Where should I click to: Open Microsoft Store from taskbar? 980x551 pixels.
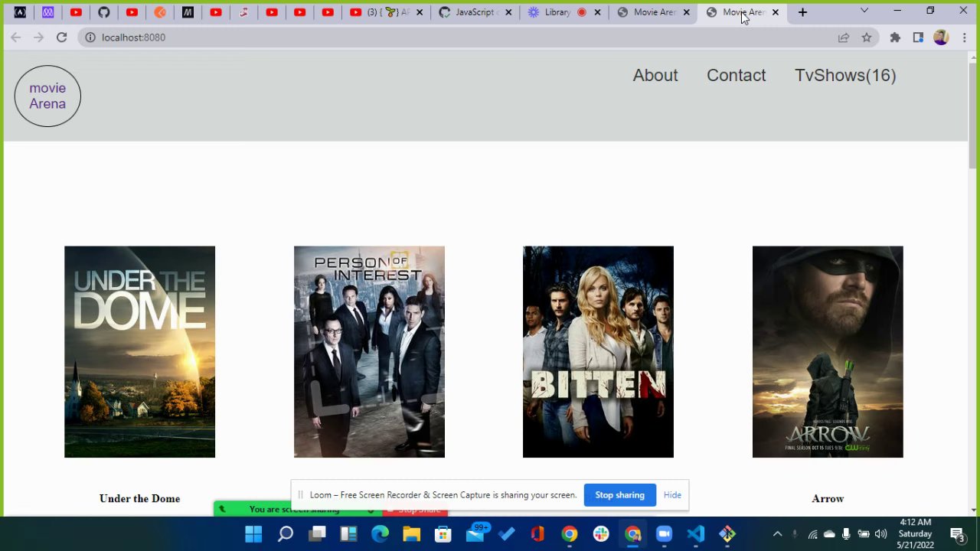(443, 533)
